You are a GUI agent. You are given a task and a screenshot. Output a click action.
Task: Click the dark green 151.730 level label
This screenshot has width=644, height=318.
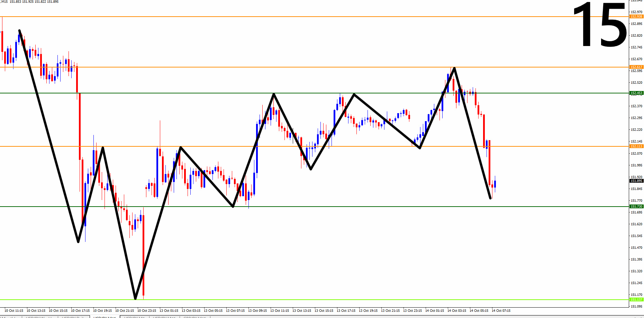(636, 207)
